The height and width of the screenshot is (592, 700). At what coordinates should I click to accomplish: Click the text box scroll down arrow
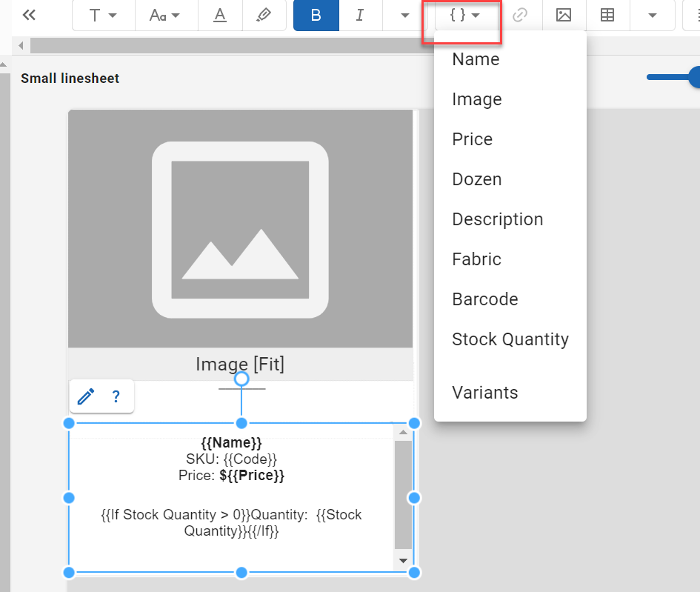(403, 561)
